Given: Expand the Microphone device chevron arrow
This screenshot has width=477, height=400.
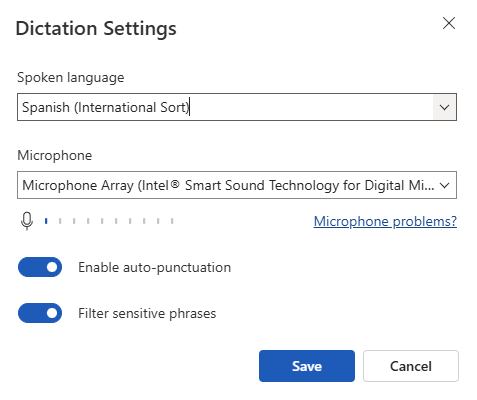Looking at the screenshot, I should pos(445,185).
